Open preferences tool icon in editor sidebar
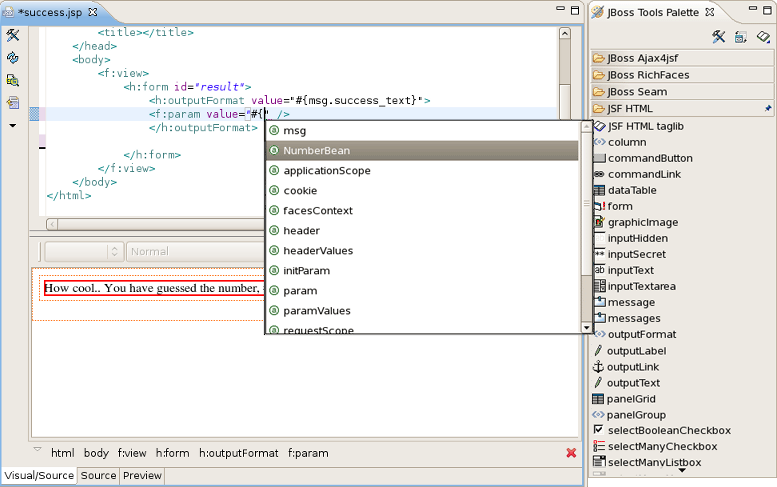Image resolution: width=777 pixels, height=487 pixels. click(x=12, y=35)
